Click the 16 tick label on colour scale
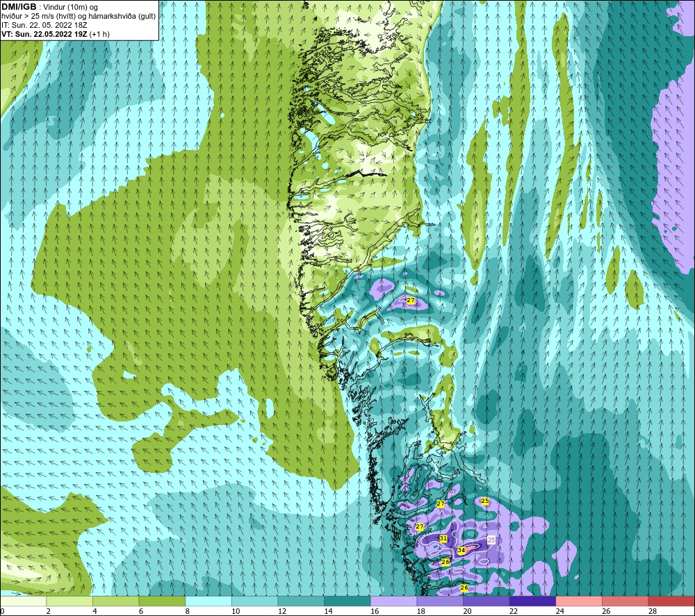 tap(375, 611)
